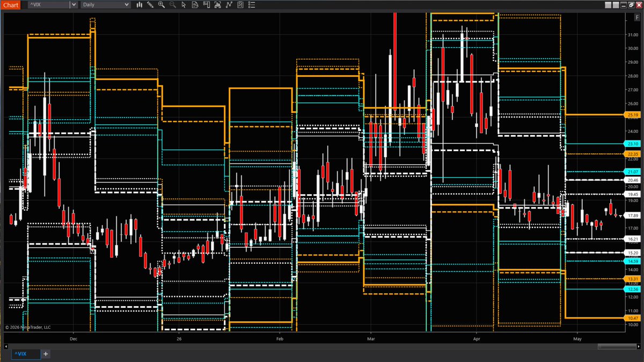Click into the ^VIX instrument field
644x362 pixels.
[49, 4]
